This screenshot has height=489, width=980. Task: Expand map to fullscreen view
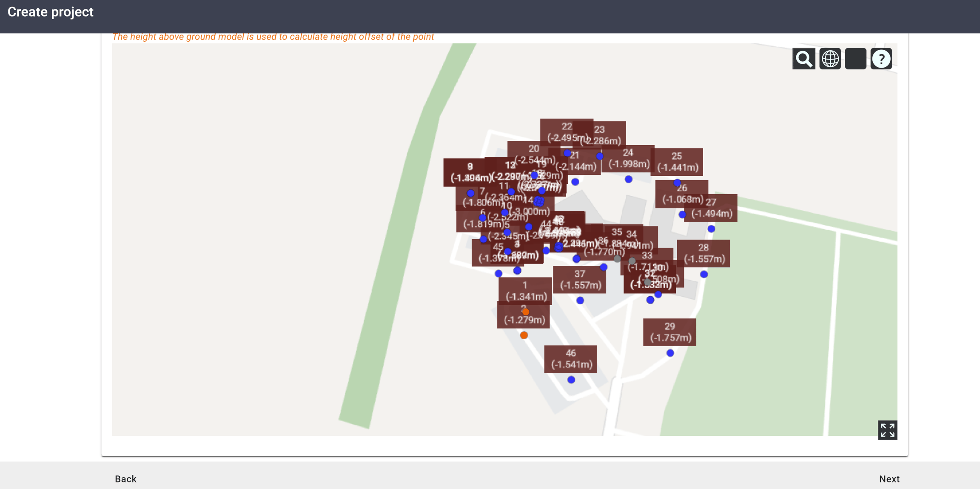(x=887, y=430)
